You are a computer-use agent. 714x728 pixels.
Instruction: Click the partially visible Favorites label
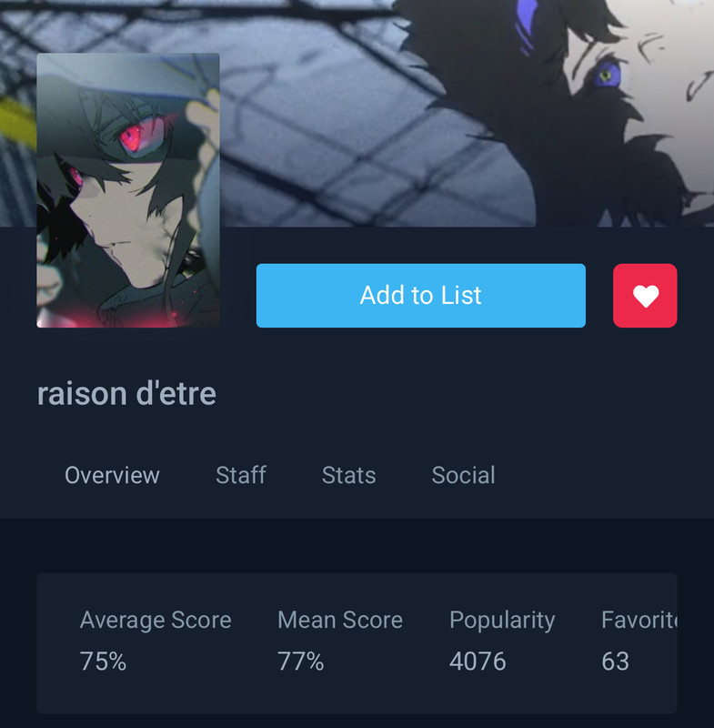click(x=639, y=620)
